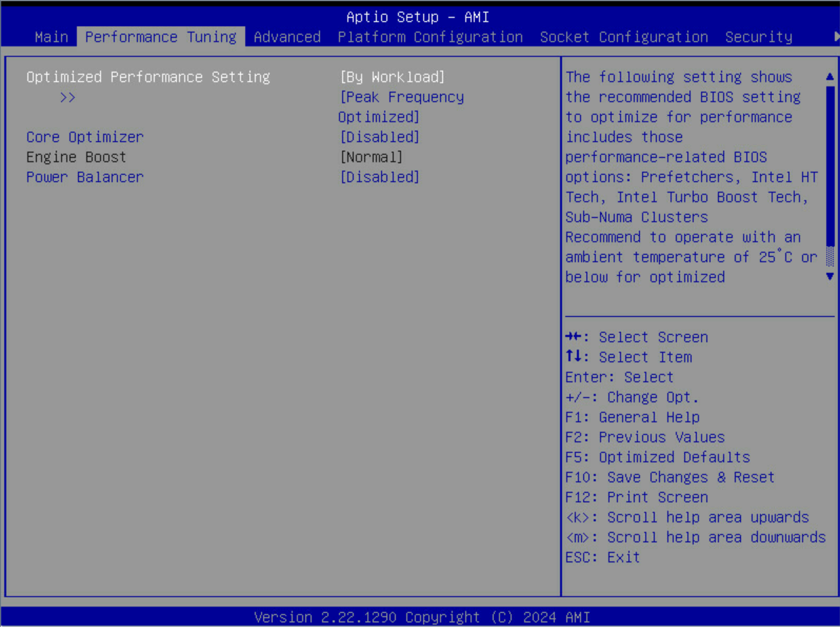Select the Performance Tuning tab
The width and height of the screenshot is (840, 627).
click(x=161, y=37)
